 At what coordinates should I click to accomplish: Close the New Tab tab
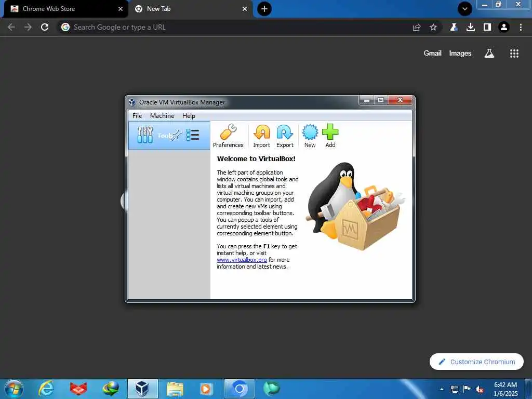[x=245, y=9]
